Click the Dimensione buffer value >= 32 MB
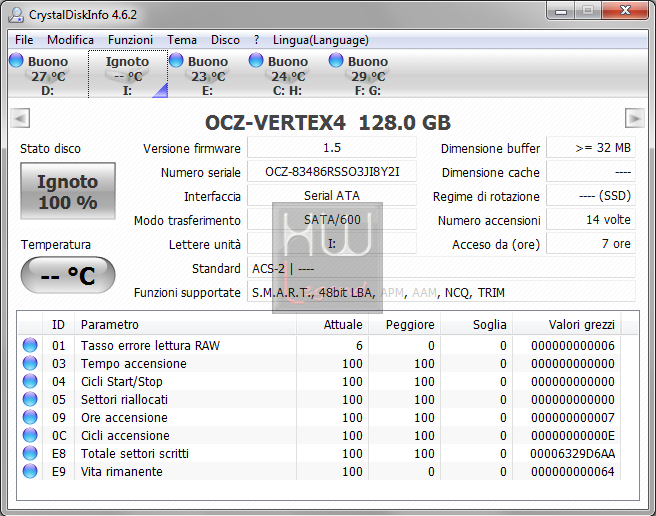Screen dimensions: 656x516 coord(591,148)
